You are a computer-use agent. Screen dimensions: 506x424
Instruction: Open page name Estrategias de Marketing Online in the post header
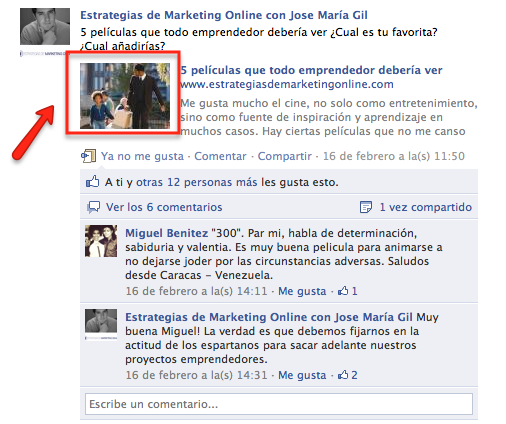224,15
